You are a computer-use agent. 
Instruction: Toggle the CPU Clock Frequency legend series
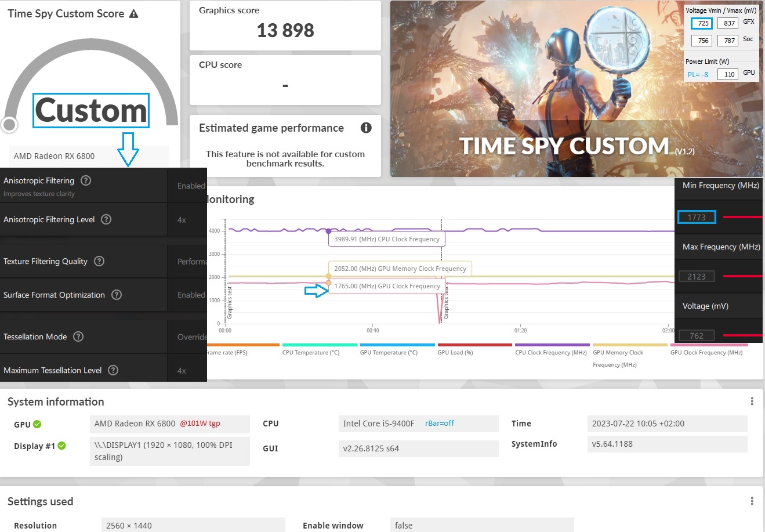(551, 349)
